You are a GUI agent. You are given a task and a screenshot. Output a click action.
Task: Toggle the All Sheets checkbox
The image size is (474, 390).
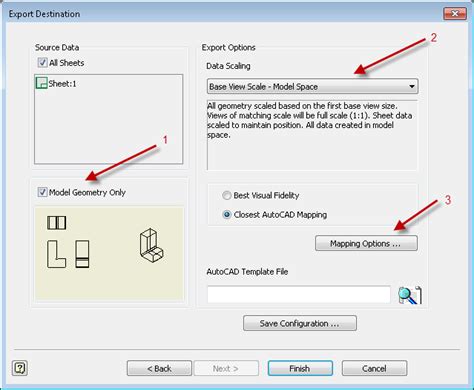point(42,62)
